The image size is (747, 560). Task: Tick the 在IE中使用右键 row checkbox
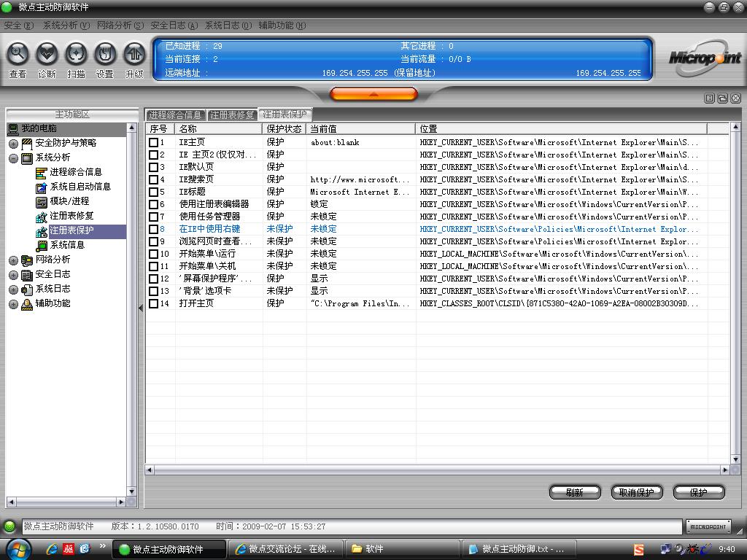point(153,229)
